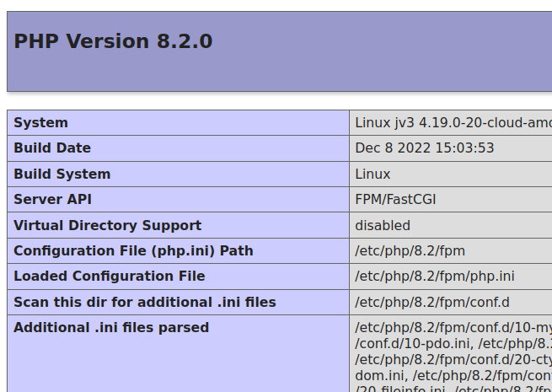552x392 pixels.
Task: Click Additional .ini files parsed label
Action: 111,327
